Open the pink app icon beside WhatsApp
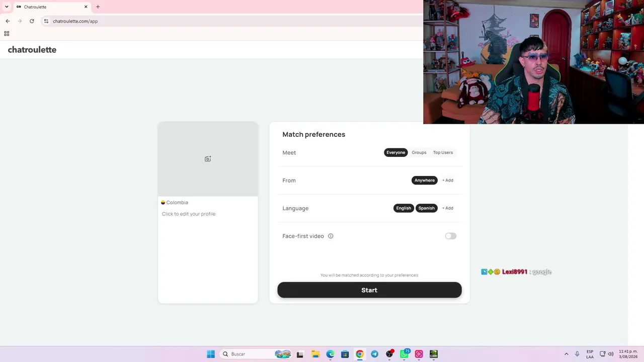This screenshot has width=644, height=362. point(419,354)
